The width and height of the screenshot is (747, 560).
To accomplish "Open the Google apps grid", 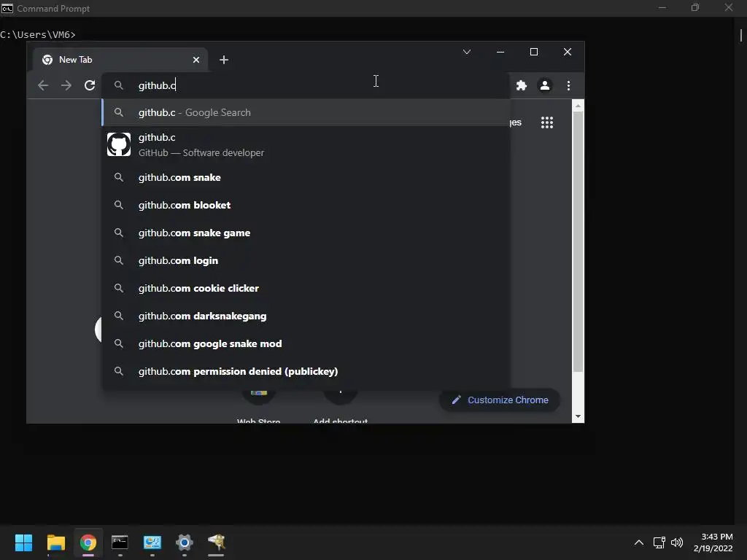I will click(547, 122).
